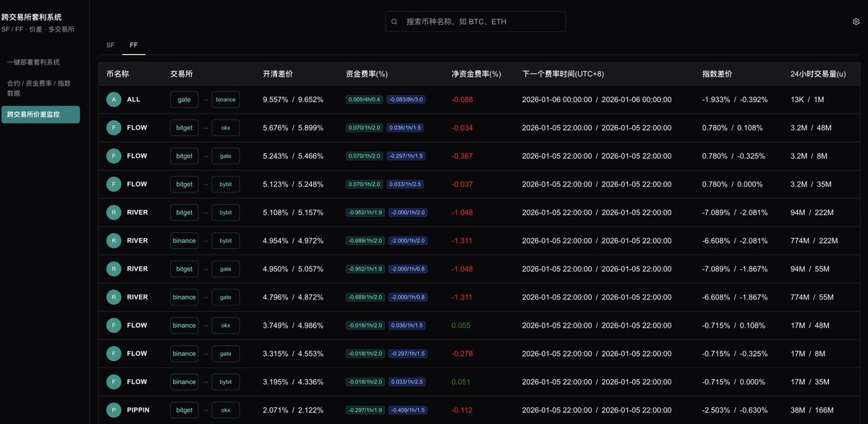Screen dimensions: 868x424
Task: Click the blue -0.083/8h/3.0 badge in ALL row
Action: pos(407,99)
